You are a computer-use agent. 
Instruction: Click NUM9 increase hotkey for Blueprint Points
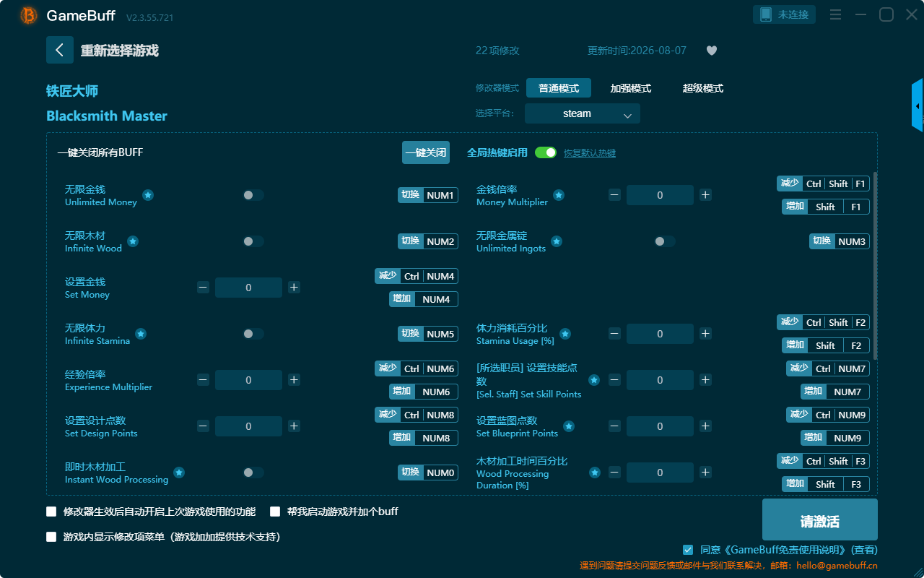pyautogui.click(x=835, y=438)
